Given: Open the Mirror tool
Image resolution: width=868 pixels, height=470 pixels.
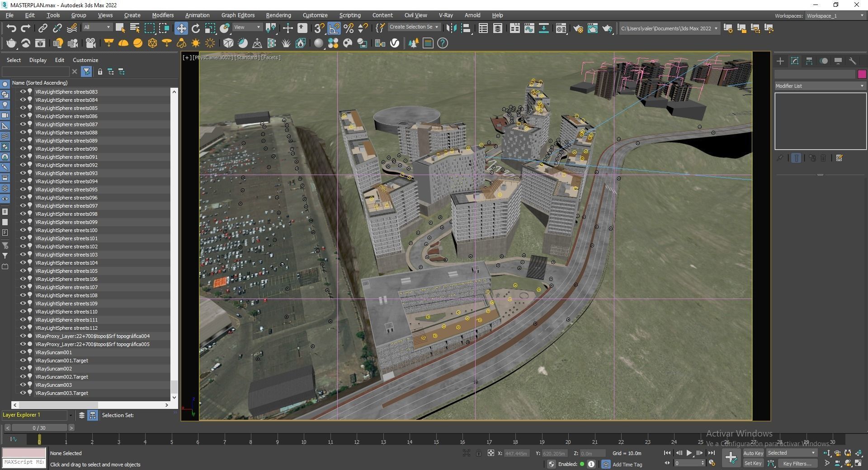Looking at the screenshot, I should (x=451, y=28).
